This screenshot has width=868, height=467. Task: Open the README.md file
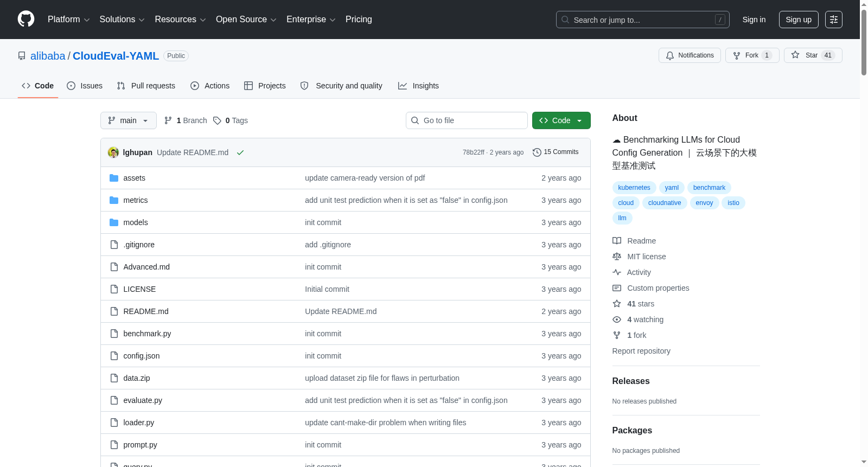point(146,311)
